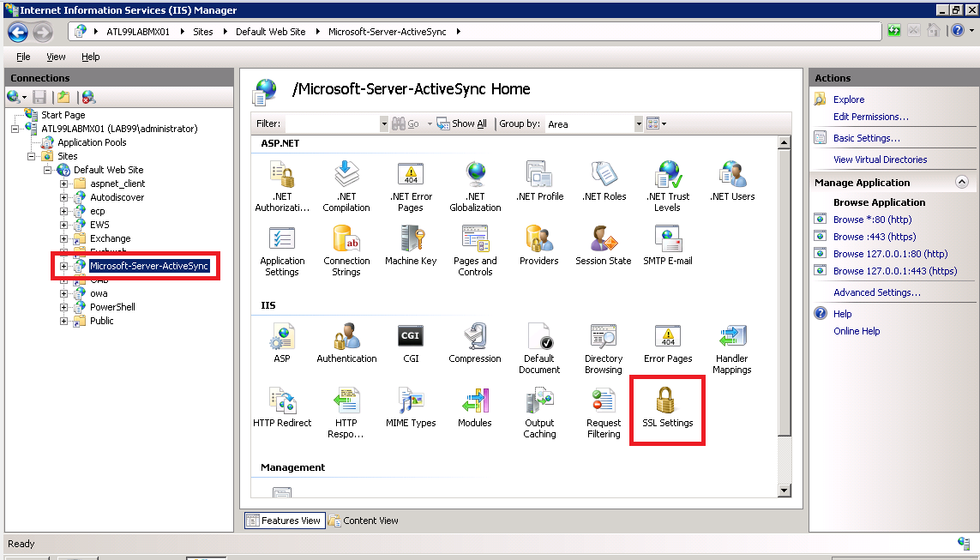
Task: Click Browse *:80 (http) link
Action: [873, 220]
